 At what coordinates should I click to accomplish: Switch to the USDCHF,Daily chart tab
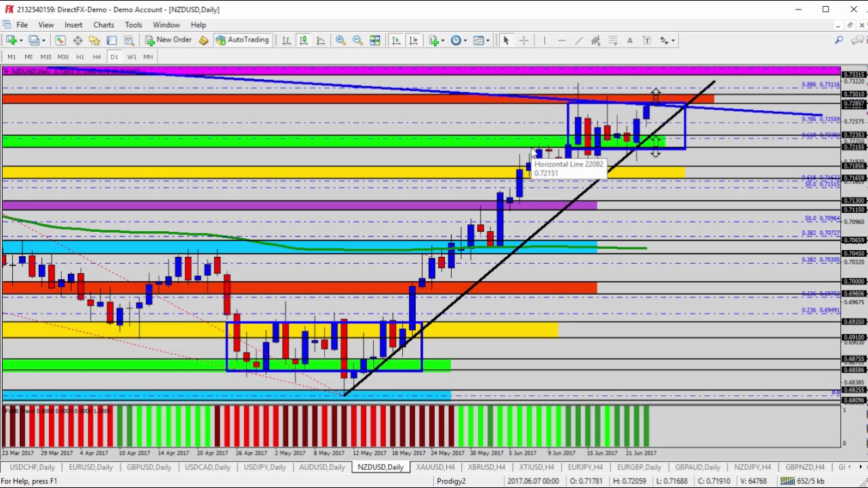pyautogui.click(x=31, y=467)
